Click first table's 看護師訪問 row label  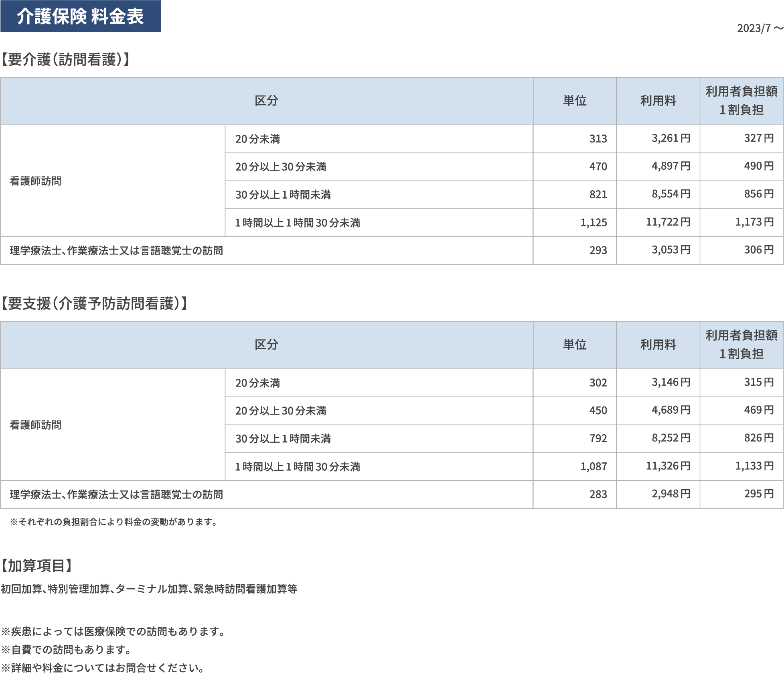36,181
